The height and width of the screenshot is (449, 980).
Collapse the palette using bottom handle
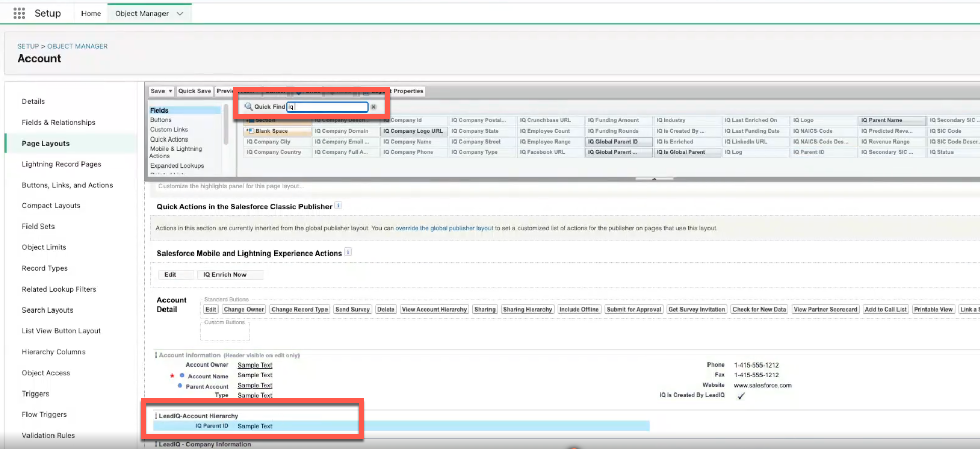point(654,179)
